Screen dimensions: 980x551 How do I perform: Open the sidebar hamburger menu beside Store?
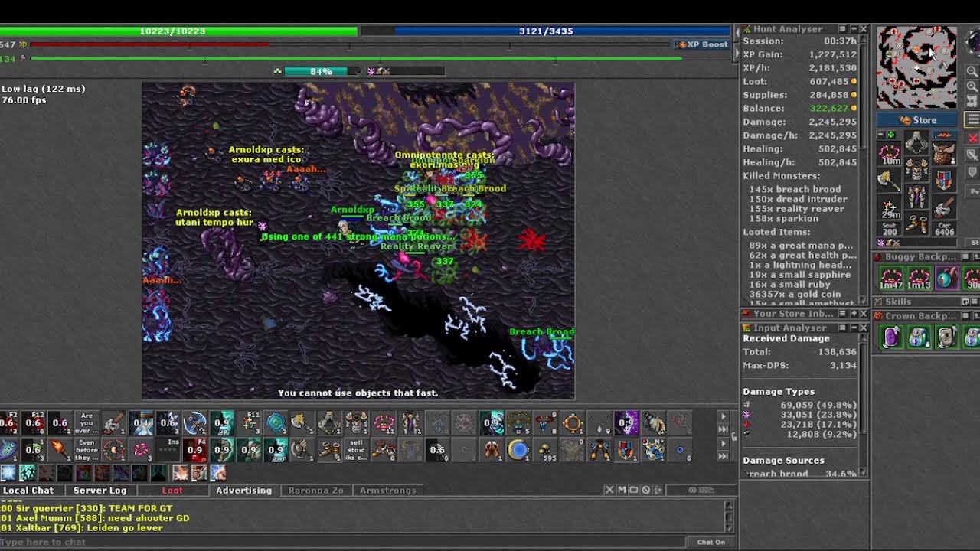tap(973, 119)
